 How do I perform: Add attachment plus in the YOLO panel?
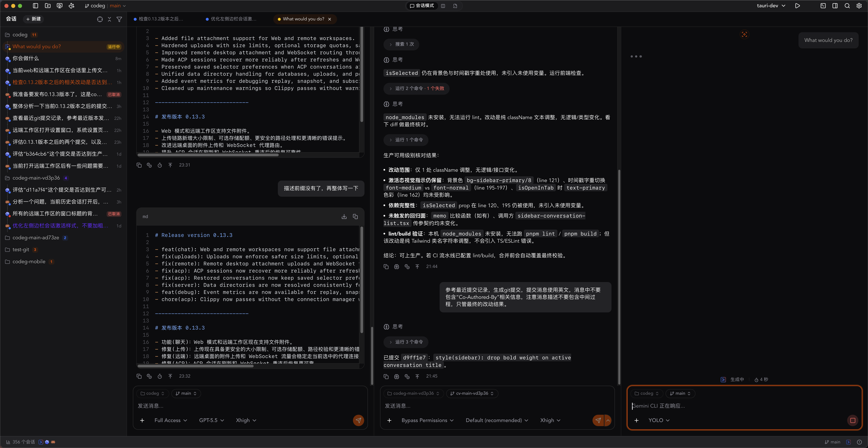(x=637, y=420)
